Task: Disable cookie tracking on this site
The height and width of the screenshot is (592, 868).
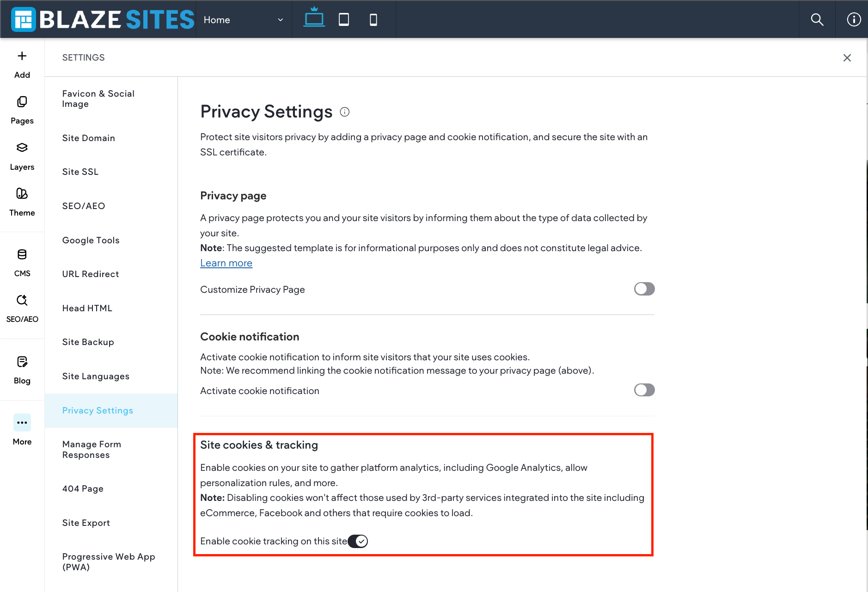Action: [x=358, y=541]
